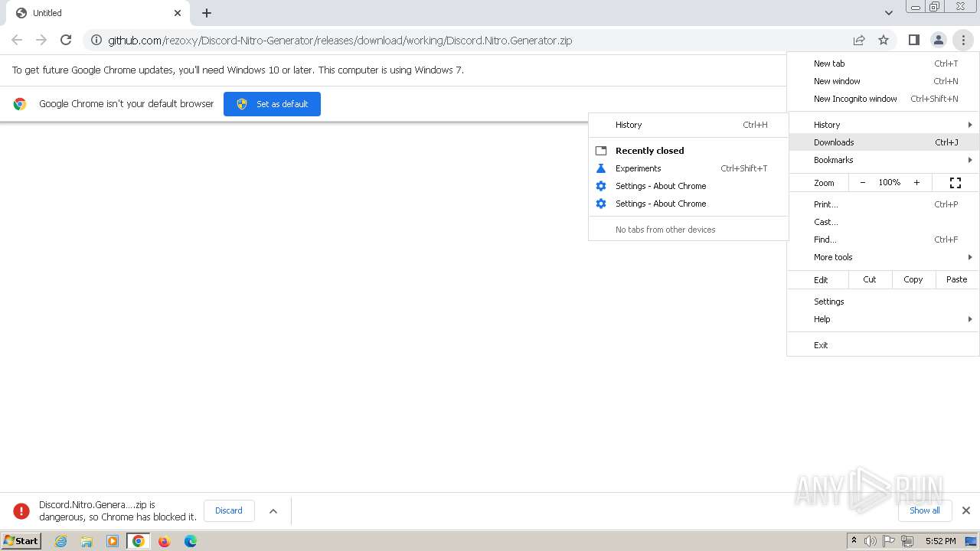Decrease zoom with minus button
This screenshot has width=980, height=551.
point(863,182)
